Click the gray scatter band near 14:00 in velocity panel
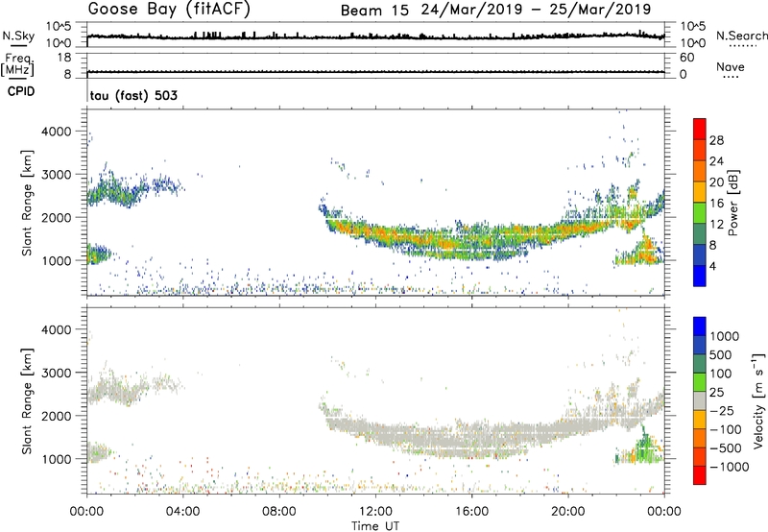The width and height of the screenshot is (768, 532). (x=425, y=438)
